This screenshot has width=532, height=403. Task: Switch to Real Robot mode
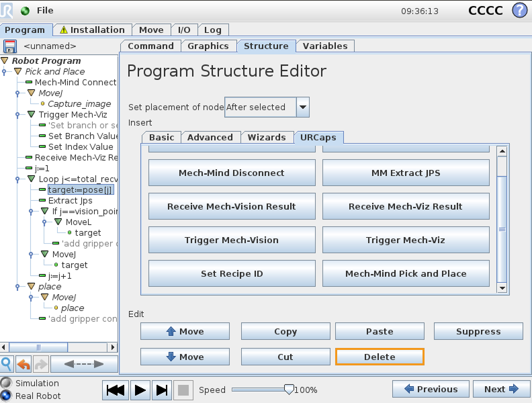[6, 396]
